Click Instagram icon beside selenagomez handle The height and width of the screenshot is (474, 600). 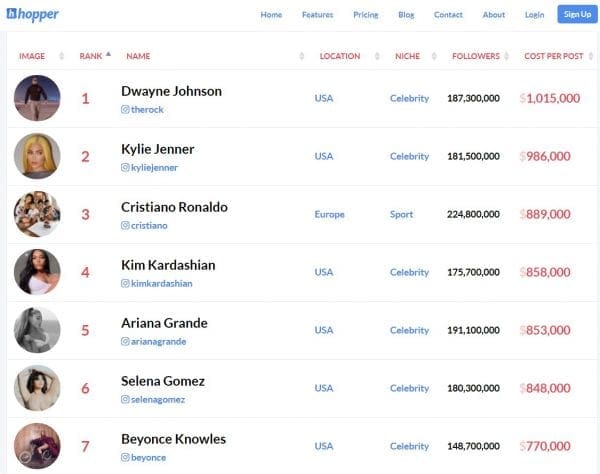(125, 400)
